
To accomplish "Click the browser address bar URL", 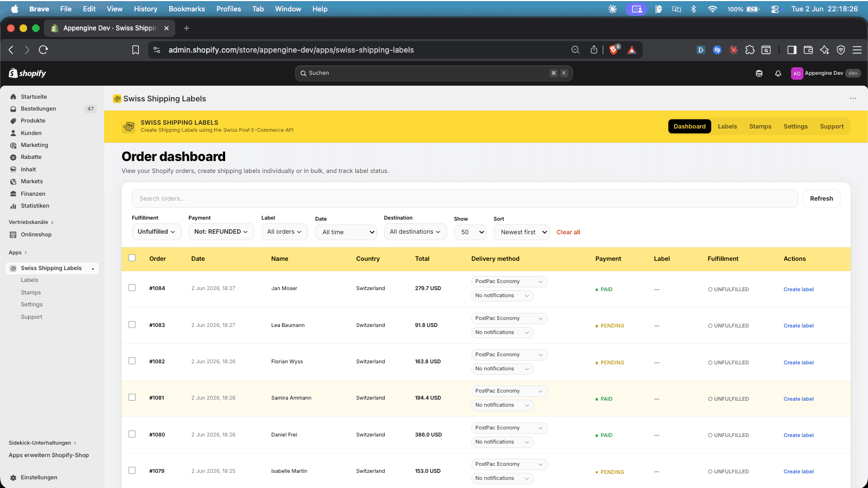I will tap(291, 50).
